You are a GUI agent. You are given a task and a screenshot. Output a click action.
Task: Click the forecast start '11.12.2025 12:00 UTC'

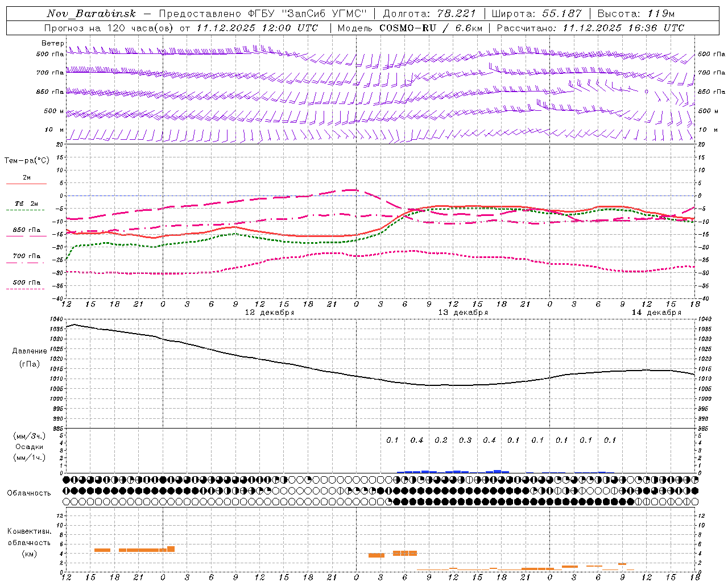coord(257,28)
